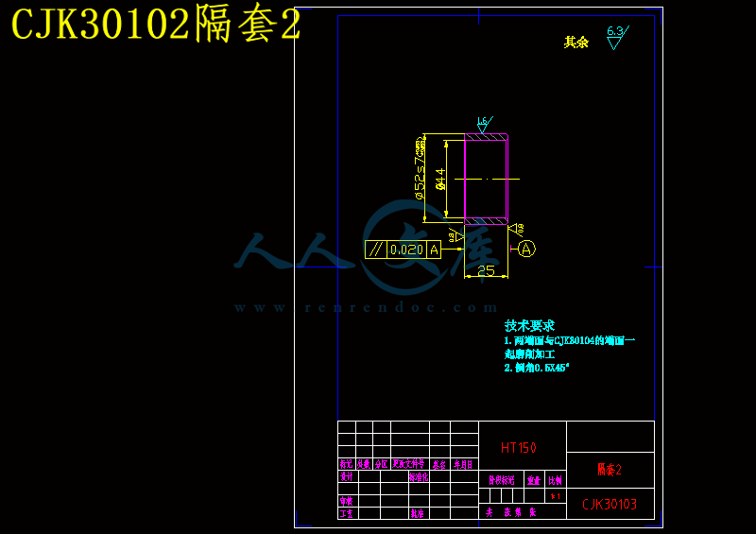Click the '工艺' cell in the title block
Viewport: 756px width, 534px height.
347,513
